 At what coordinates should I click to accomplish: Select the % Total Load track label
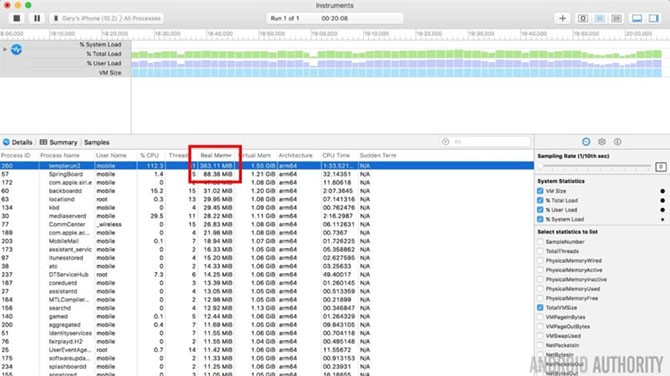tap(104, 54)
